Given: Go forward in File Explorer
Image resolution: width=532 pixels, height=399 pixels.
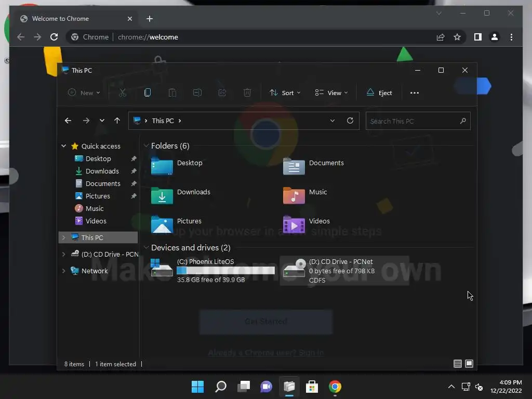Looking at the screenshot, I should [x=86, y=121].
